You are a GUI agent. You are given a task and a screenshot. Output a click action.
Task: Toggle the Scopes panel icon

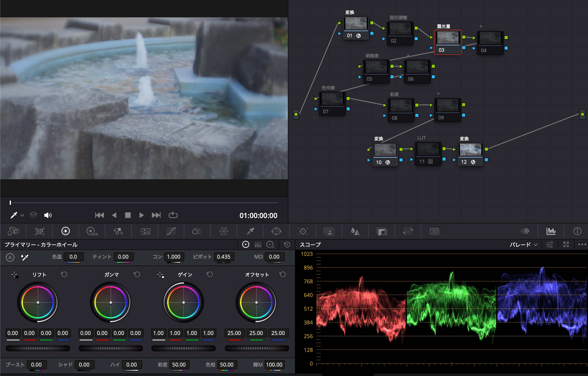pos(551,231)
